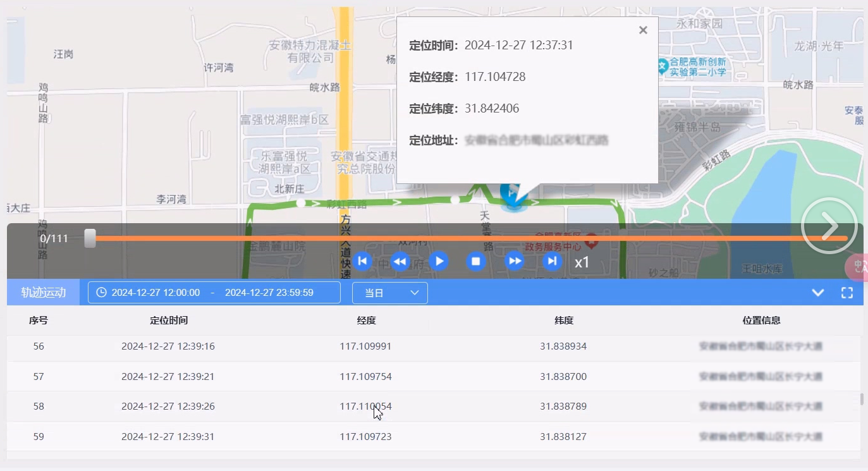Toggle fullscreen mode icon
868x471 pixels.
click(x=847, y=293)
